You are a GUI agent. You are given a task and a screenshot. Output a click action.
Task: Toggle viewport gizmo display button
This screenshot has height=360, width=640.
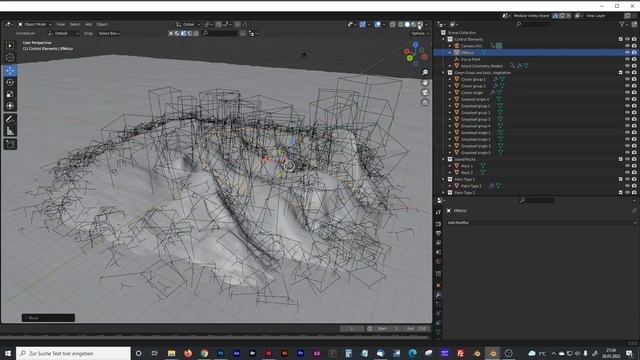362,24
